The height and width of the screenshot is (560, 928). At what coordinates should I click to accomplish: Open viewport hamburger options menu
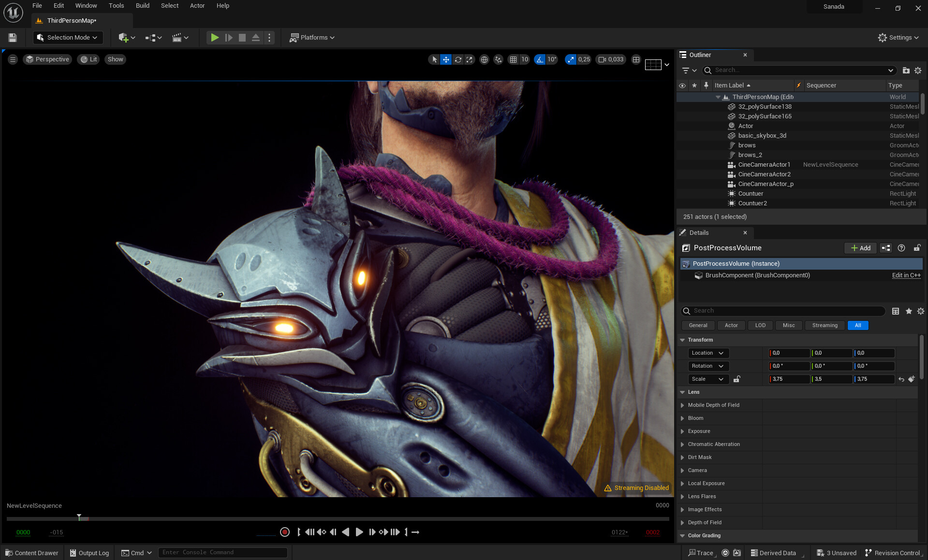(x=13, y=59)
